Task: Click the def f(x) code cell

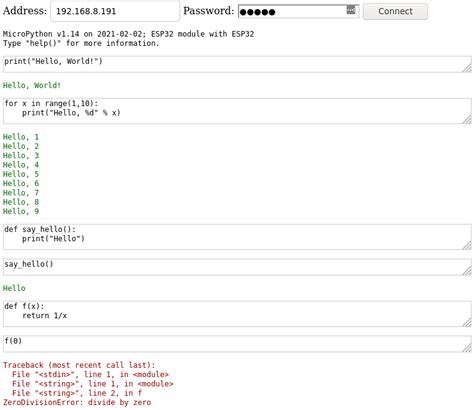Action: pyautogui.click(x=237, y=314)
